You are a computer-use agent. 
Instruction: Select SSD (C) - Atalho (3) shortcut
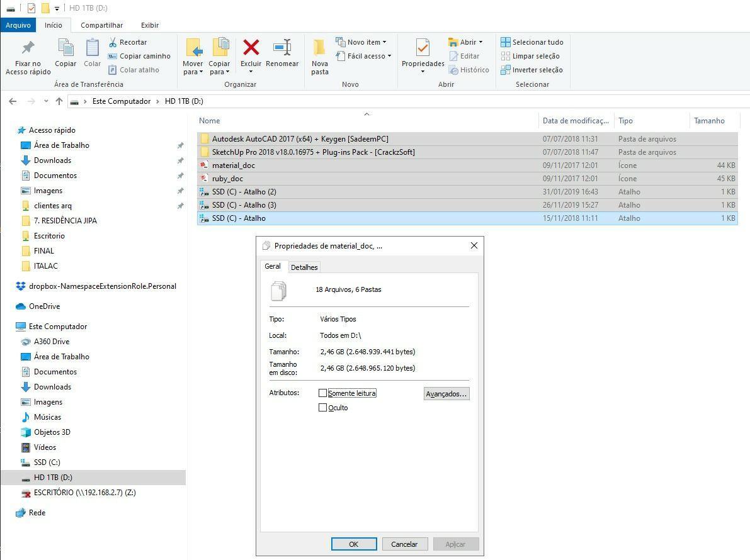point(467,205)
